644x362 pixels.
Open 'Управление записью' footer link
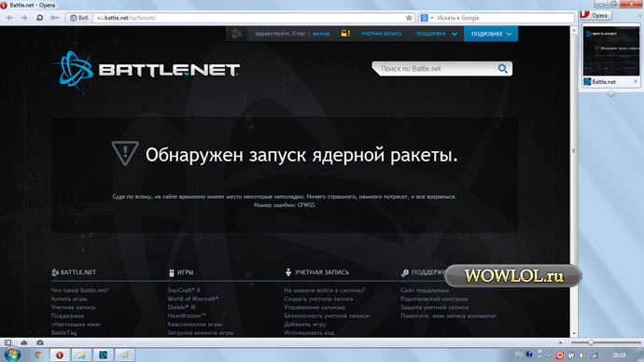tap(315, 307)
